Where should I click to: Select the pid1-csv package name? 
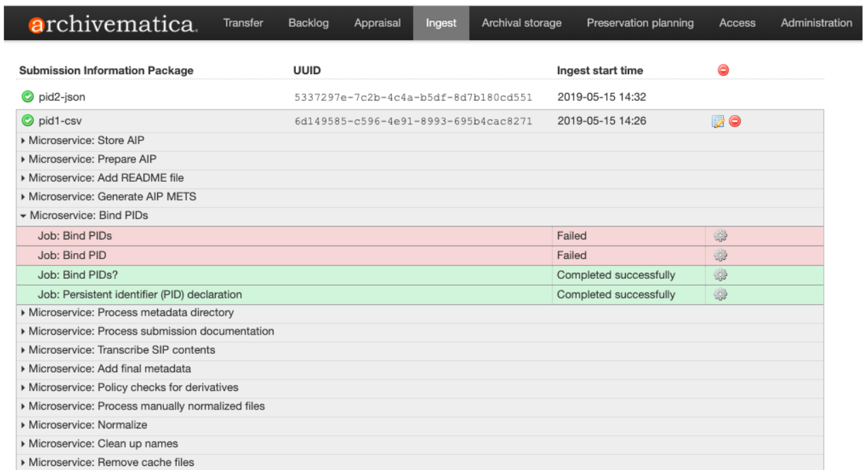pyautogui.click(x=60, y=121)
